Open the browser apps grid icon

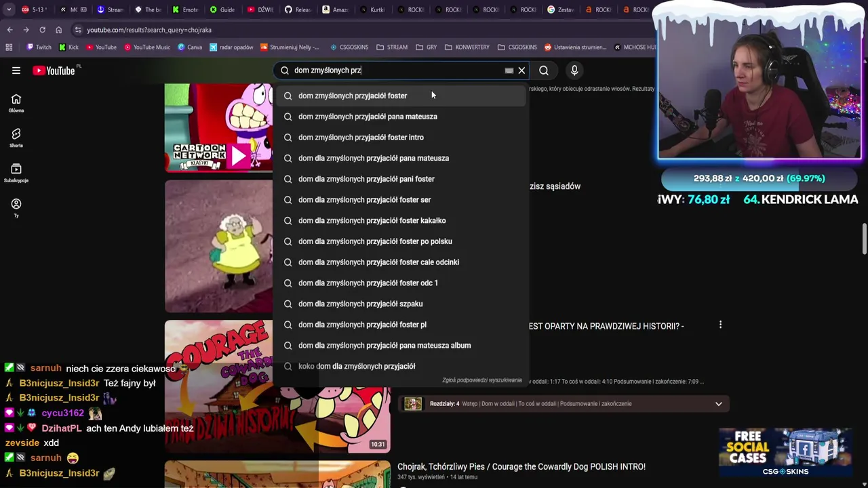(9, 47)
